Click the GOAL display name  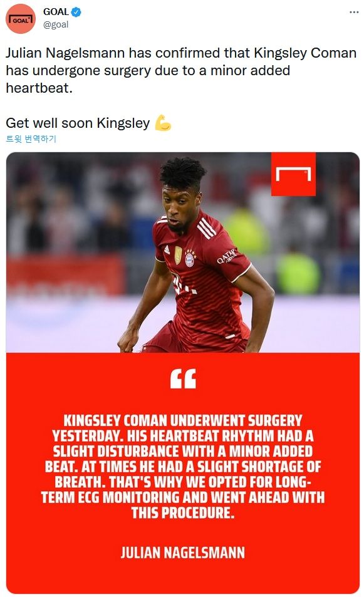pyautogui.click(x=56, y=12)
